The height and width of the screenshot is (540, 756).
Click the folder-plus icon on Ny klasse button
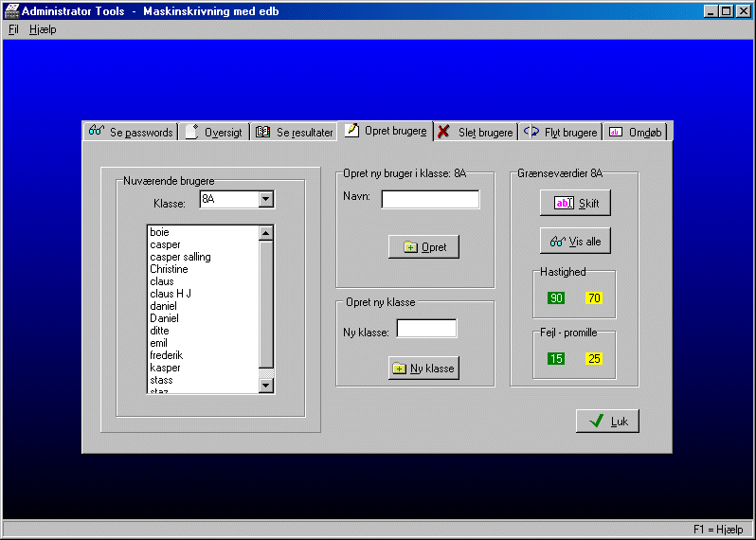[x=399, y=369]
